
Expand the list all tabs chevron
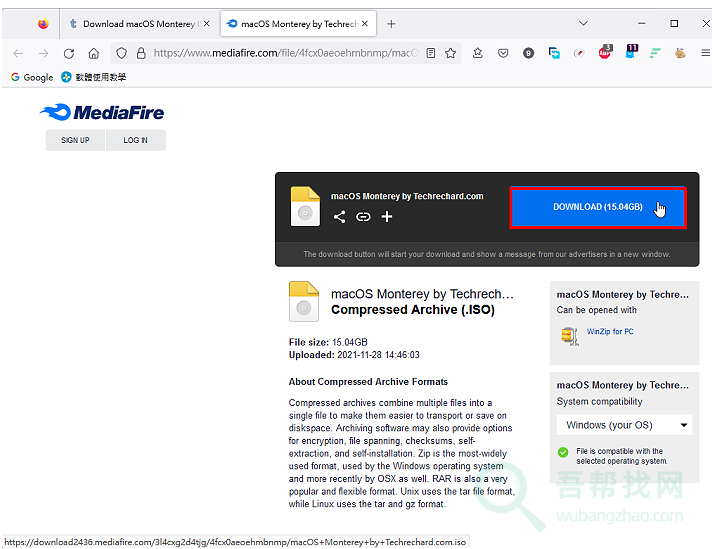coord(583,23)
